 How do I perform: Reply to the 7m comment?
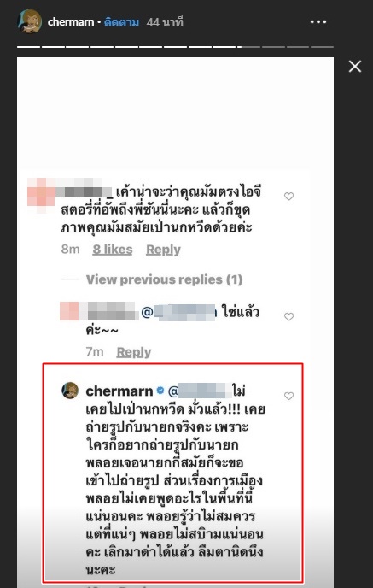(134, 352)
